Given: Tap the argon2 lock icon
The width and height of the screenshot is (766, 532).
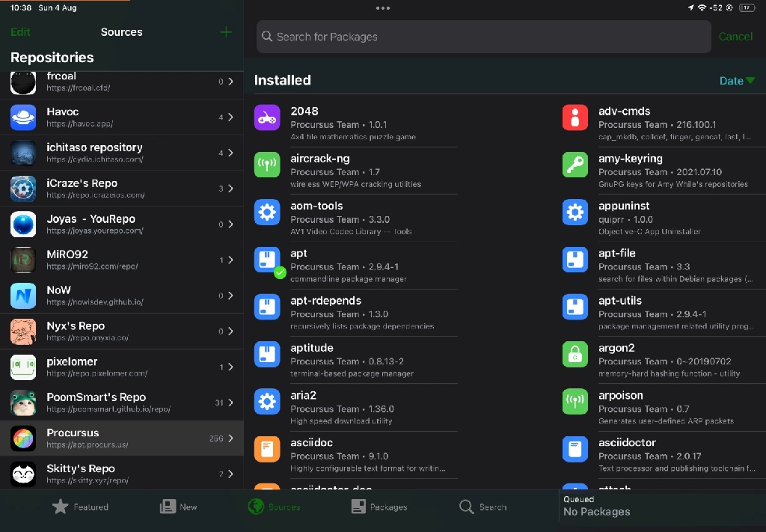Looking at the screenshot, I should pos(575,355).
